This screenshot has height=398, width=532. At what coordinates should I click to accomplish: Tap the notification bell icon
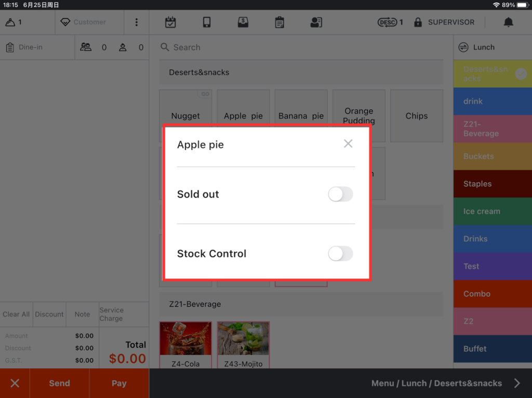click(508, 22)
